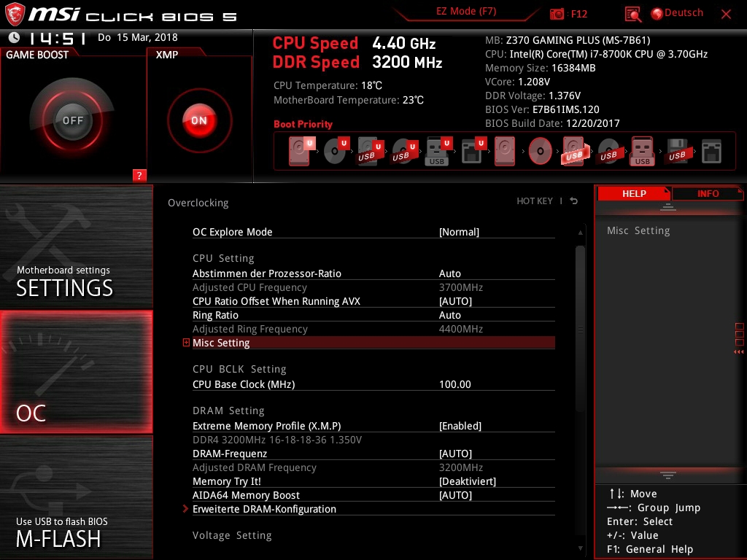Image resolution: width=747 pixels, height=560 pixels.
Task: Open the SETTINGS motherboard section
Action: [76, 246]
